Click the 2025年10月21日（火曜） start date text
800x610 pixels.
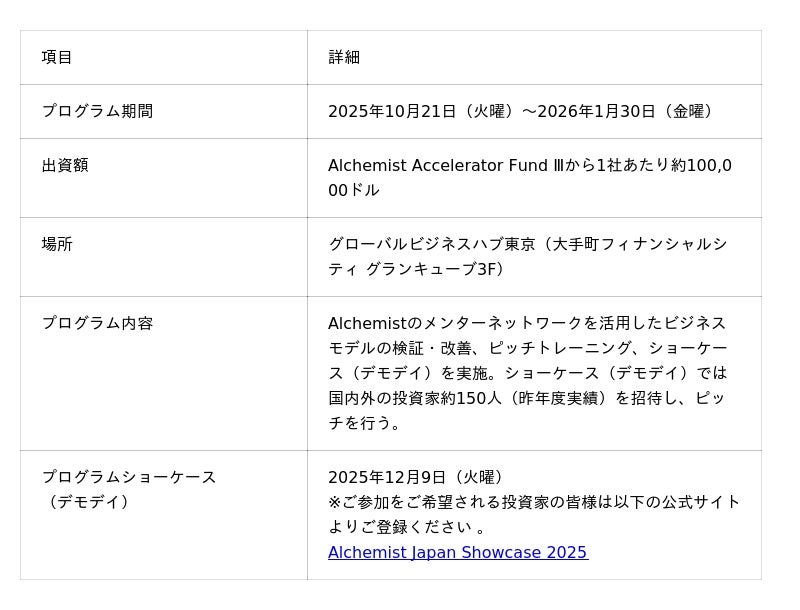coord(424,111)
